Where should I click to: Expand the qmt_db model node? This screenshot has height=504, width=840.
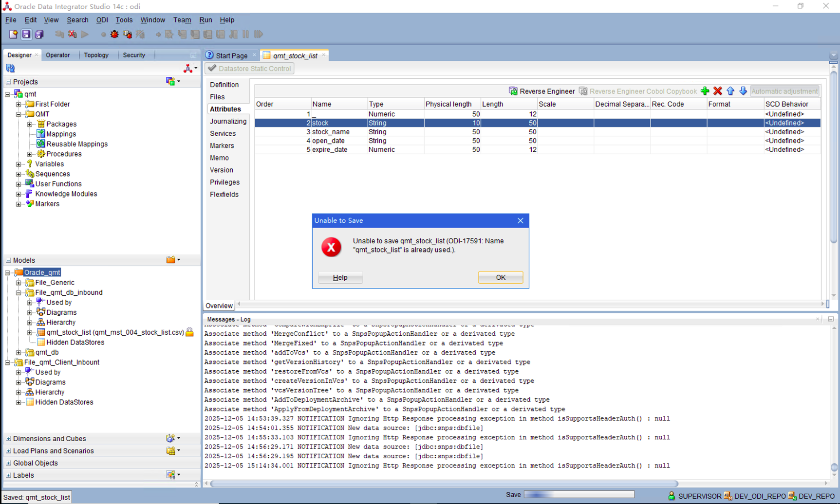pos(19,353)
